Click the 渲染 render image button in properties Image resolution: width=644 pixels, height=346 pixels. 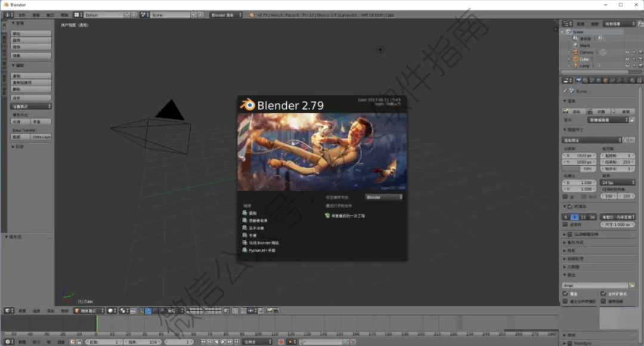[x=574, y=112]
